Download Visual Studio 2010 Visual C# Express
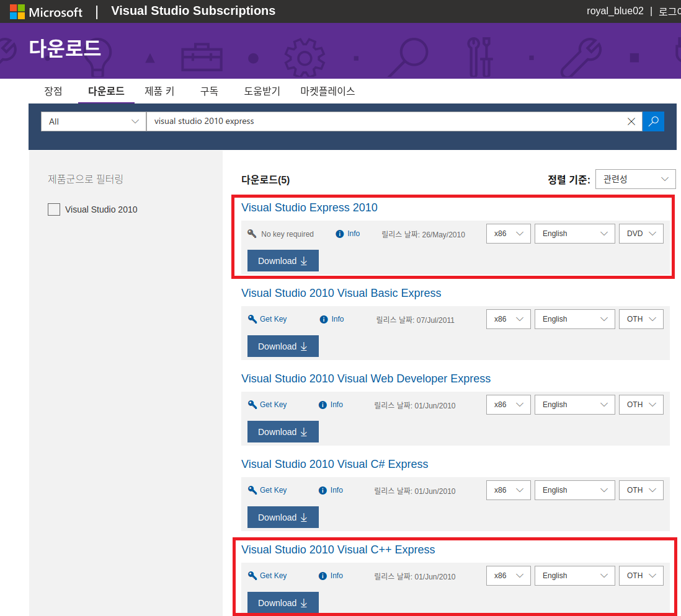 pos(283,517)
